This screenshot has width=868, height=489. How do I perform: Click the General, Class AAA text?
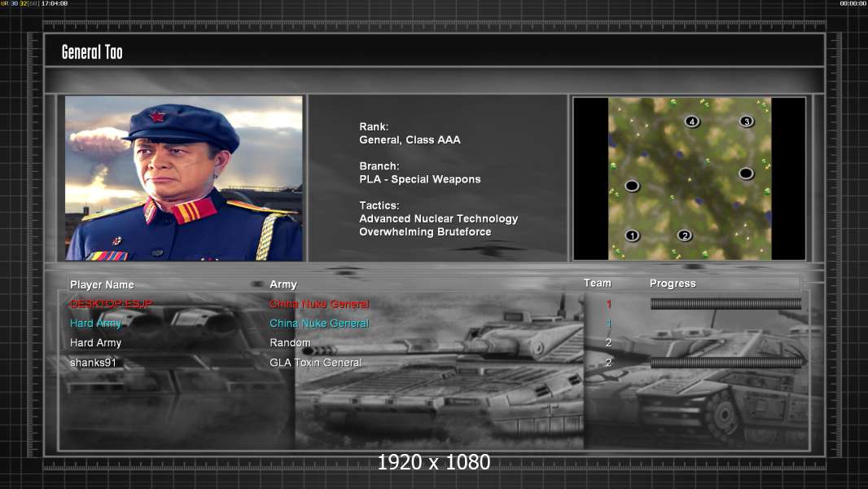coord(410,140)
